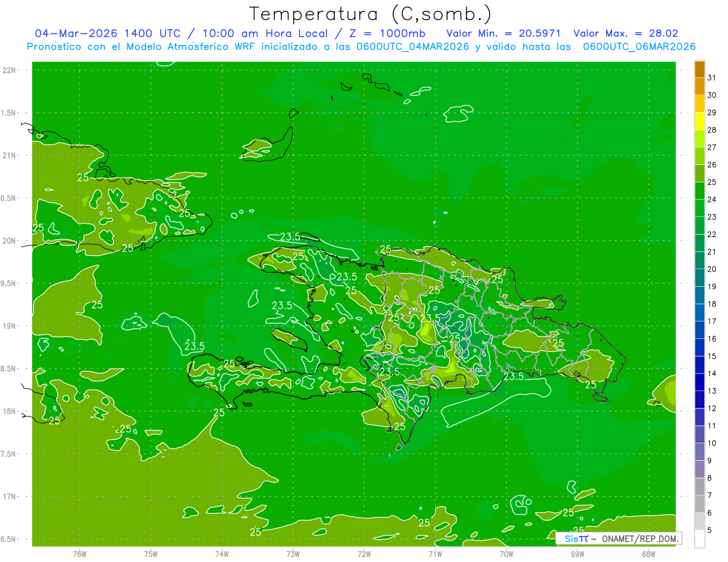Click the 'SisTT' logo text
The image size is (728, 562).
pos(576,538)
